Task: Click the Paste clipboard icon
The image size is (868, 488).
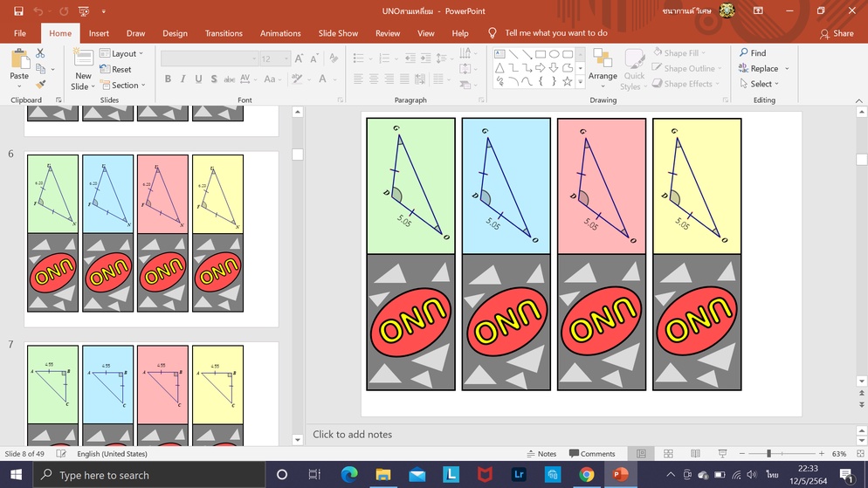Action: 19,59
